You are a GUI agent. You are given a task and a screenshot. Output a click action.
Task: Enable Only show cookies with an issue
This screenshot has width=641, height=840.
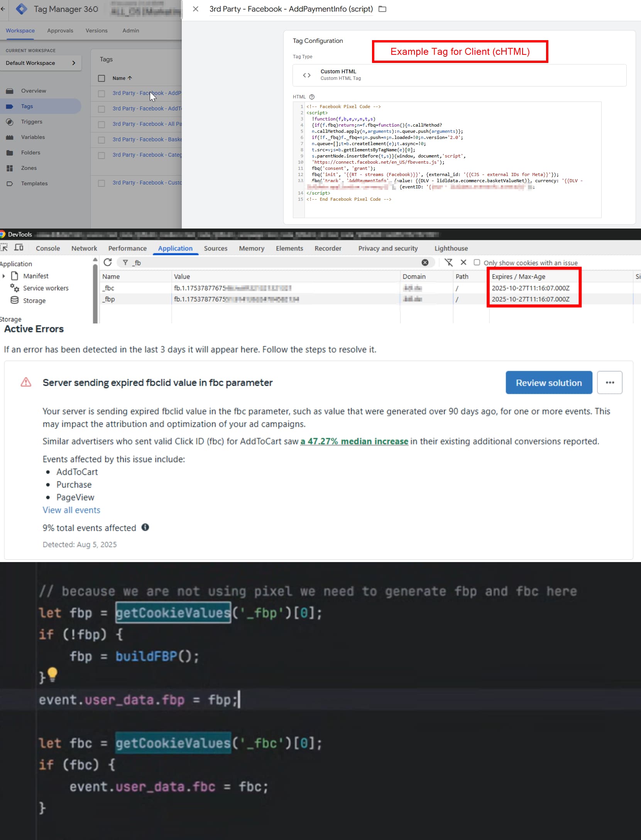coord(477,262)
